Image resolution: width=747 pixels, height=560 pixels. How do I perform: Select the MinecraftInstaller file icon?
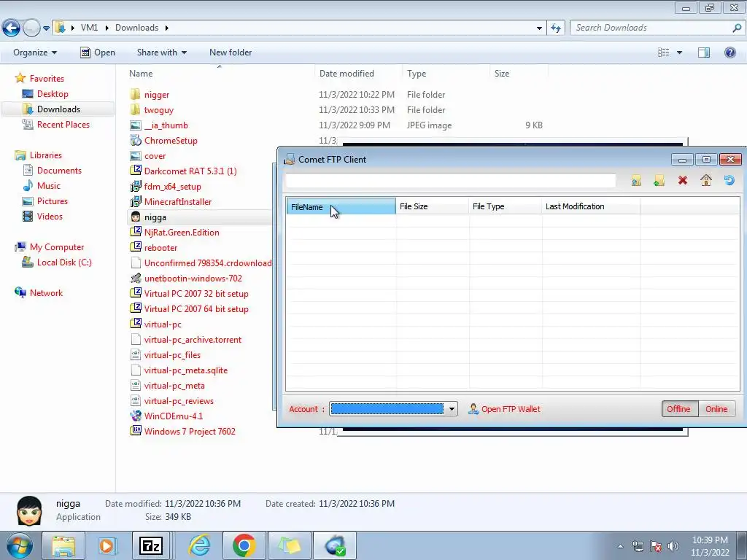136,201
